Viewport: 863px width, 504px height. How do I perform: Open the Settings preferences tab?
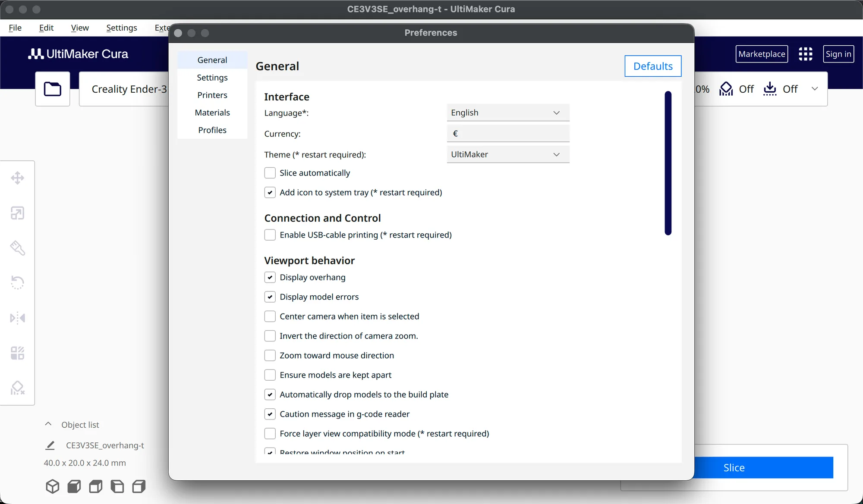click(212, 78)
